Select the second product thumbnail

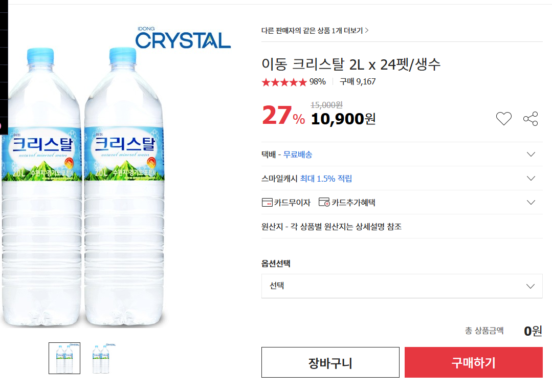[103, 358]
